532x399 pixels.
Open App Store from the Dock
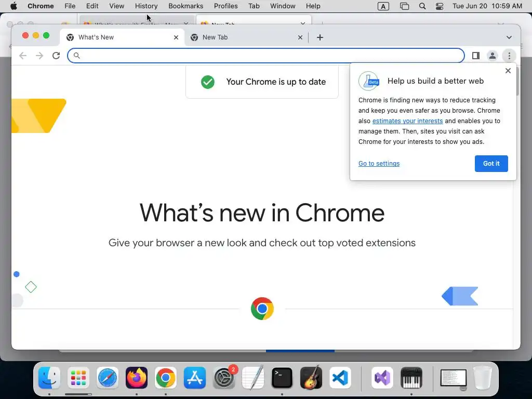[x=195, y=378]
